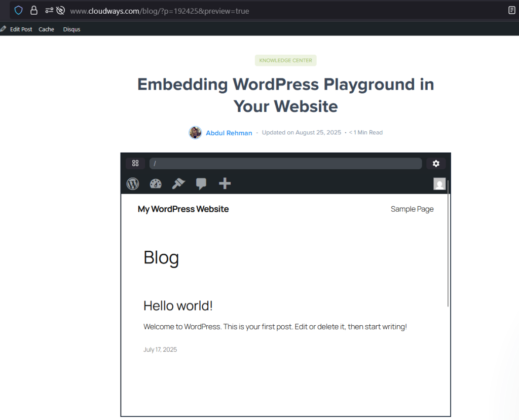The height and width of the screenshot is (420, 519).
Task: Click the Embedding WordPress Playground article title
Action: 286,95
